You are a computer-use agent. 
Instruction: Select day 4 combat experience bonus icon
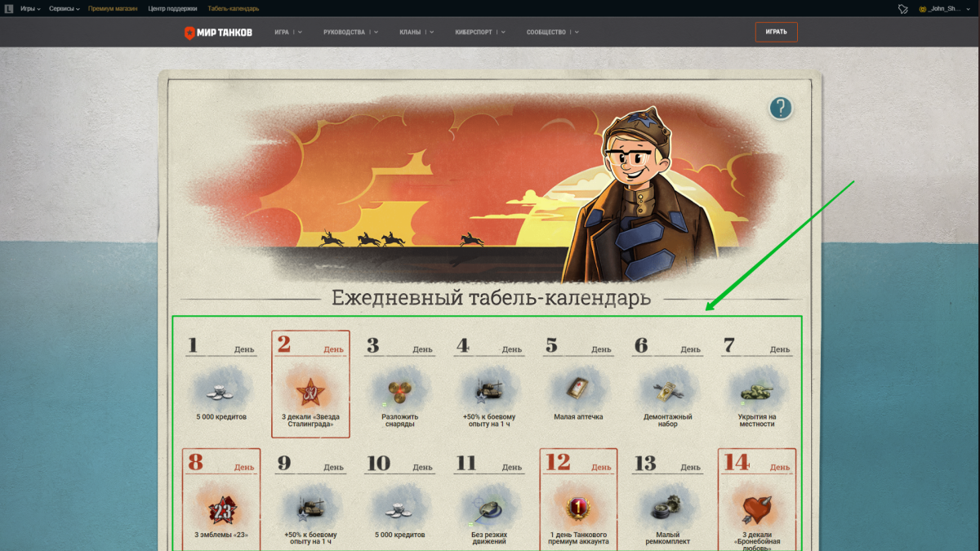[488, 390]
